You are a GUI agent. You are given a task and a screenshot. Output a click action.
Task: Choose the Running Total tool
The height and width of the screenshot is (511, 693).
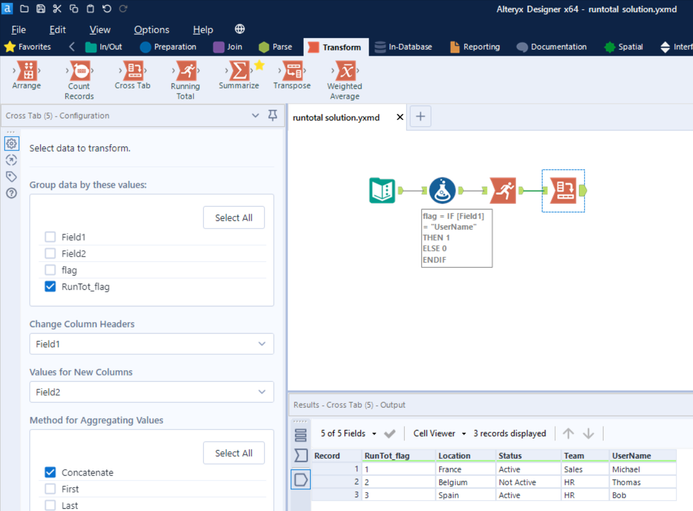coord(186,71)
